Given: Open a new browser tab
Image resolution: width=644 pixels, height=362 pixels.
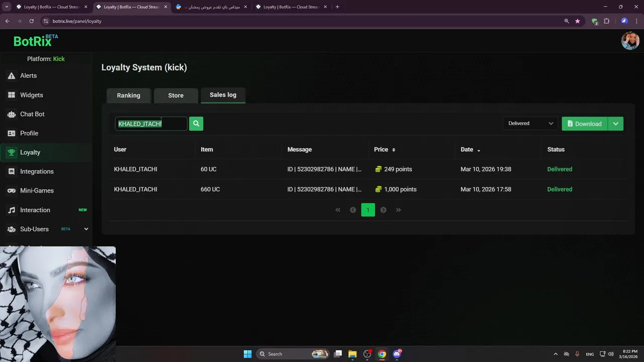Looking at the screenshot, I should click(x=337, y=7).
